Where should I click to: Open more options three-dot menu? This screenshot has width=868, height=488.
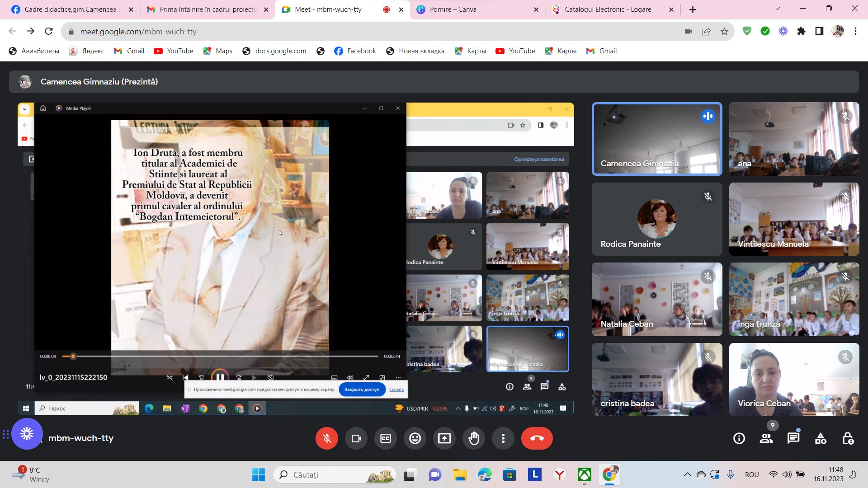click(x=503, y=438)
